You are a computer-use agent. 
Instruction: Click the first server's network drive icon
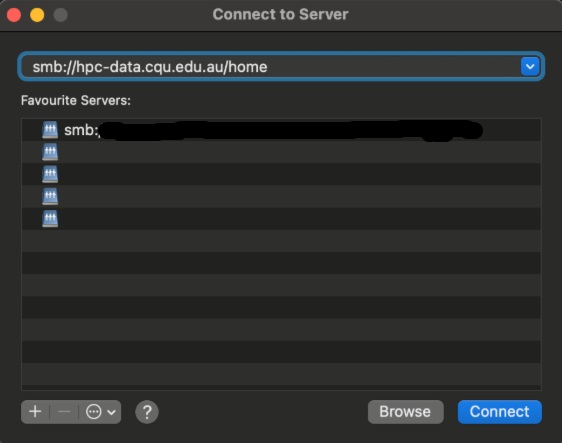[50, 130]
